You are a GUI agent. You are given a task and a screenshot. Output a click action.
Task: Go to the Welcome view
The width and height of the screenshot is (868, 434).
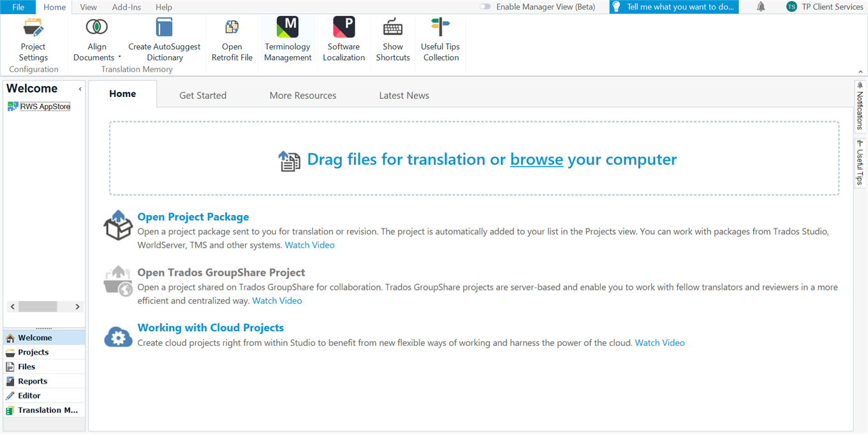(44, 338)
